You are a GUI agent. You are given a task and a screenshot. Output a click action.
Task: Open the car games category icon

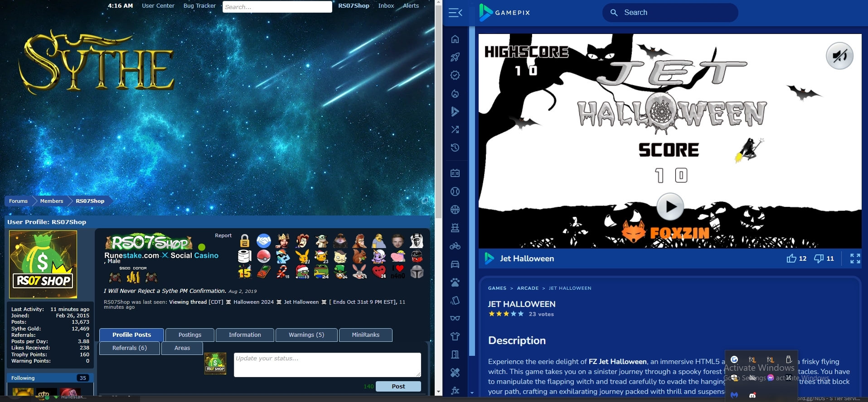455,264
